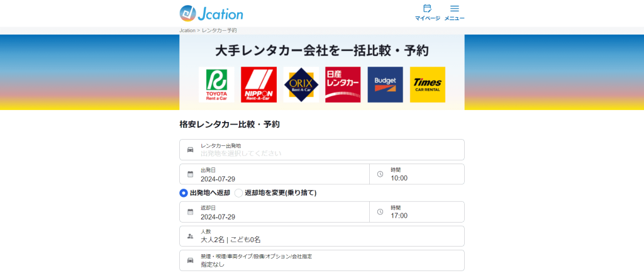Click the Jcation logo
This screenshot has width=644, height=273.
point(211,13)
